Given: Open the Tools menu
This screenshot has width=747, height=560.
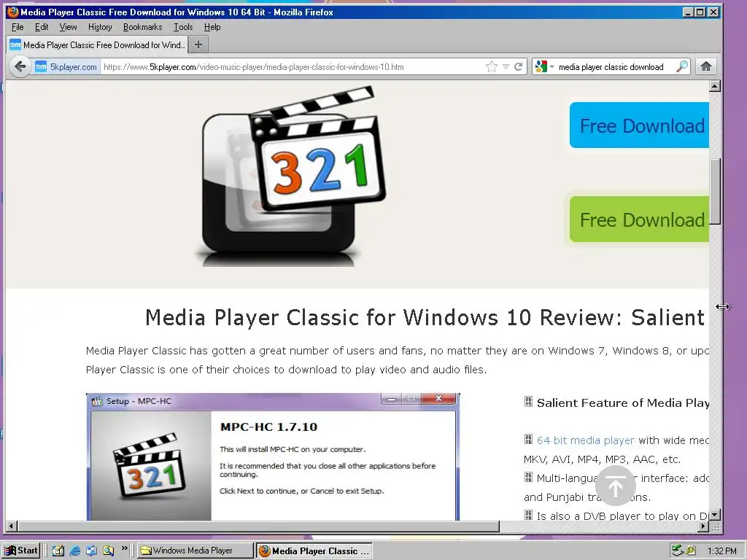Looking at the screenshot, I should pos(183,27).
